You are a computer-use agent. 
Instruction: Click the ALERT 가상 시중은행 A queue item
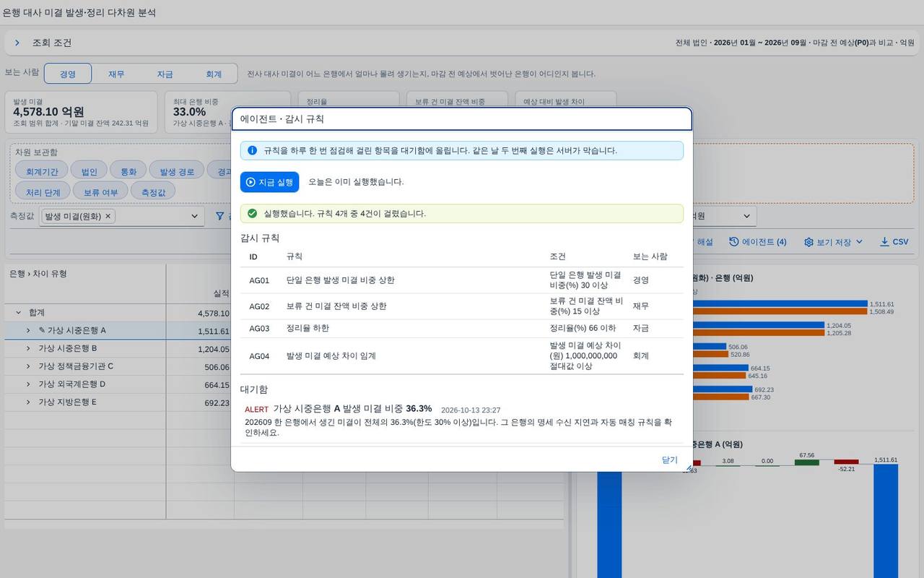tap(462, 420)
